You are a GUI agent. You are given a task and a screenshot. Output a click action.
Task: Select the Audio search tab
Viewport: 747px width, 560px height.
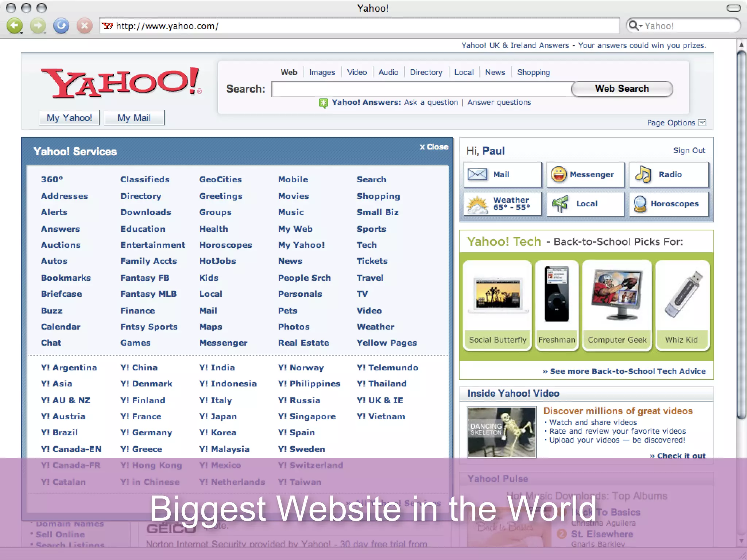(388, 72)
